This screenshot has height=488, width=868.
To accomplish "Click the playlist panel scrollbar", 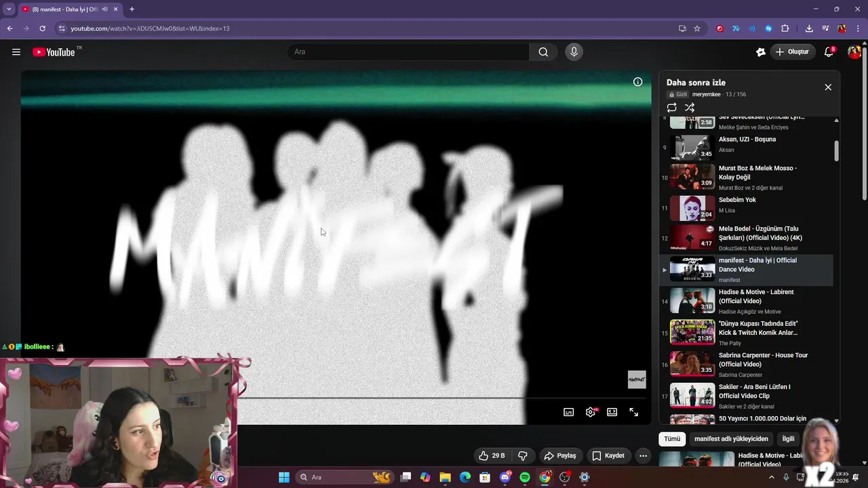I will pyautogui.click(x=836, y=150).
